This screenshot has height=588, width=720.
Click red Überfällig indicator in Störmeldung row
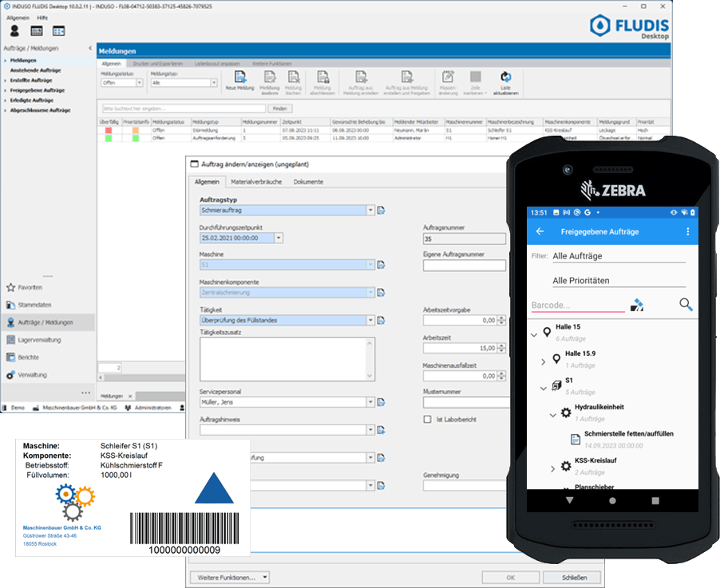click(109, 130)
